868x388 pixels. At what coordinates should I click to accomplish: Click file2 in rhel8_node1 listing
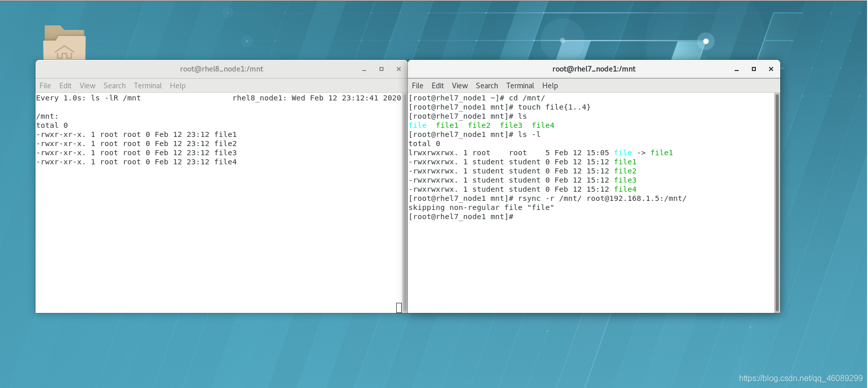(x=225, y=144)
